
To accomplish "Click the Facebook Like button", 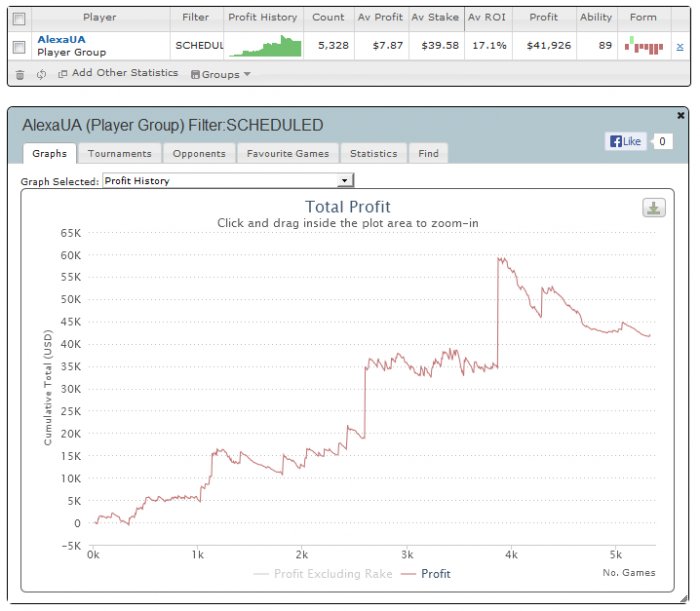I will [625, 141].
